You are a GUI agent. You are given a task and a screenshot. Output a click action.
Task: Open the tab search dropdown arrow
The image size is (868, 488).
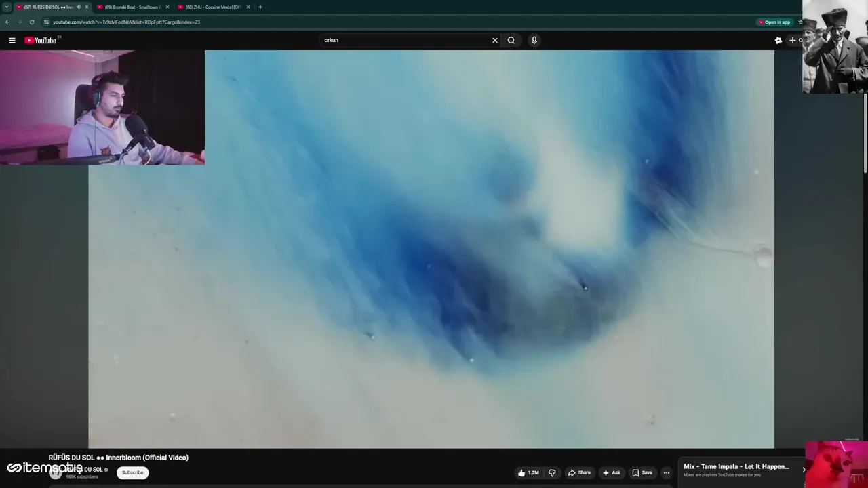click(x=7, y=7)
